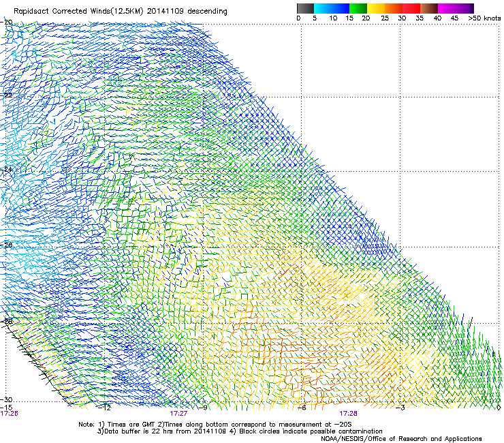Click the '-26' latitude axis label
The height and width of the screenshot is (443, 504).
[6, 245]
